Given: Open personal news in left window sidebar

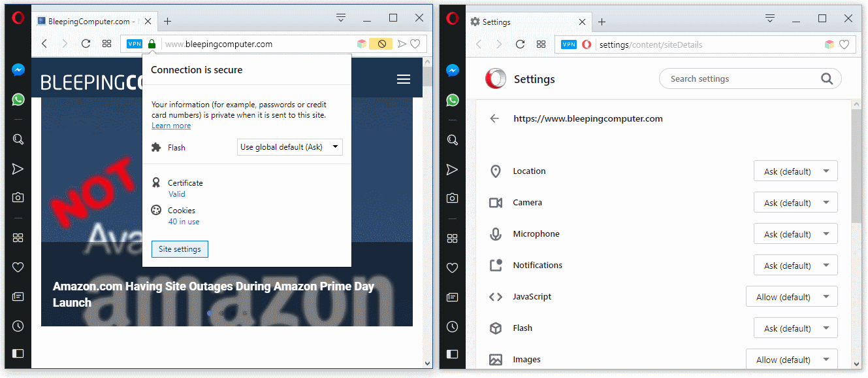Looking at the screenshot, I should pos(18,297).
